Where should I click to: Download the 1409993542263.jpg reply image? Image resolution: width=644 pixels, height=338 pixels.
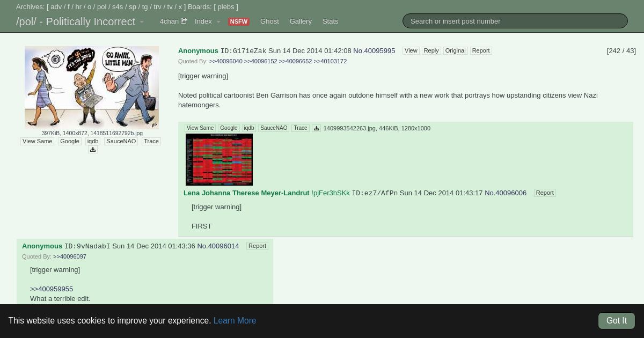316,128
